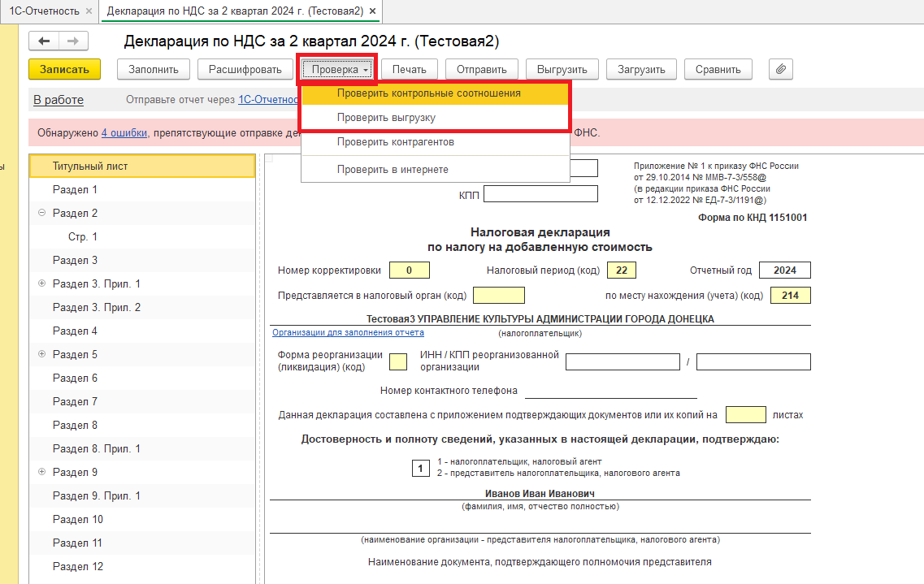Click the Номер контактного телефона field
The height and width of the screenshot is (584, 924).
point(611,391)
